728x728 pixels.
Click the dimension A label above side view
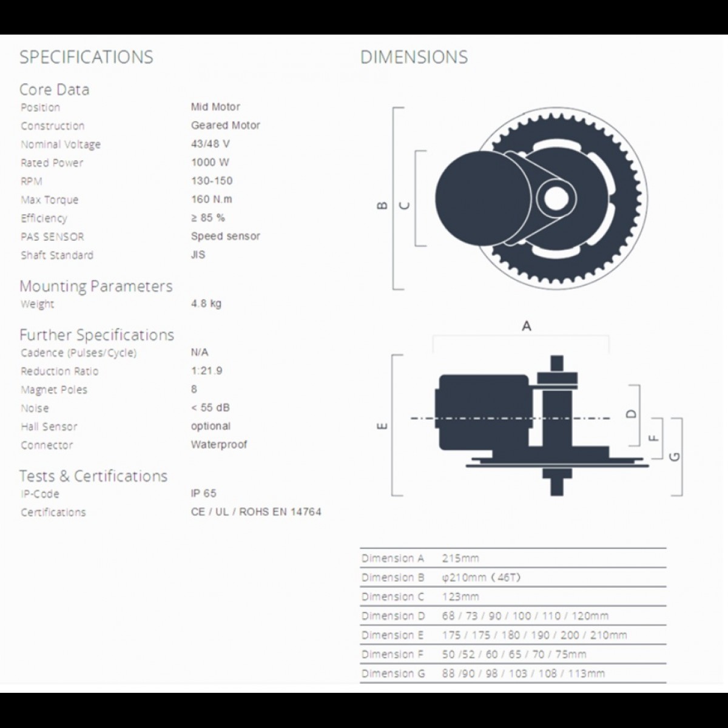coord(527,326)
